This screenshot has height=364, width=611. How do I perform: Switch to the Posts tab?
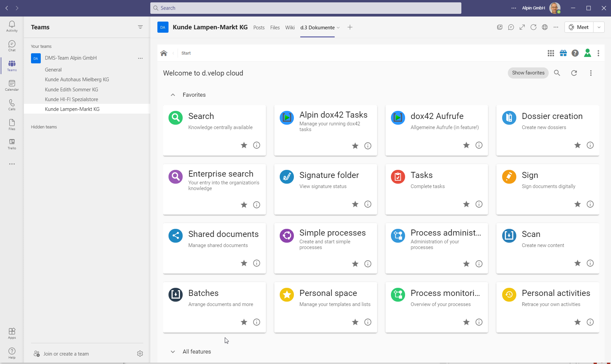259,28
